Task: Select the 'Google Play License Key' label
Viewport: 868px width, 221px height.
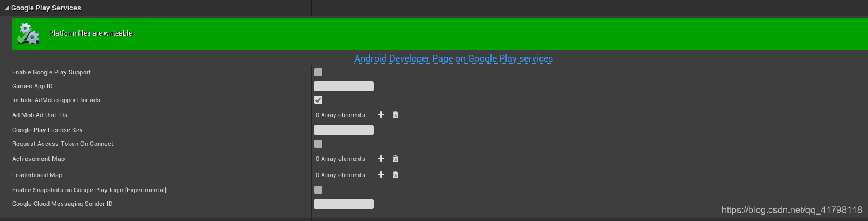Action: (47, 130)
